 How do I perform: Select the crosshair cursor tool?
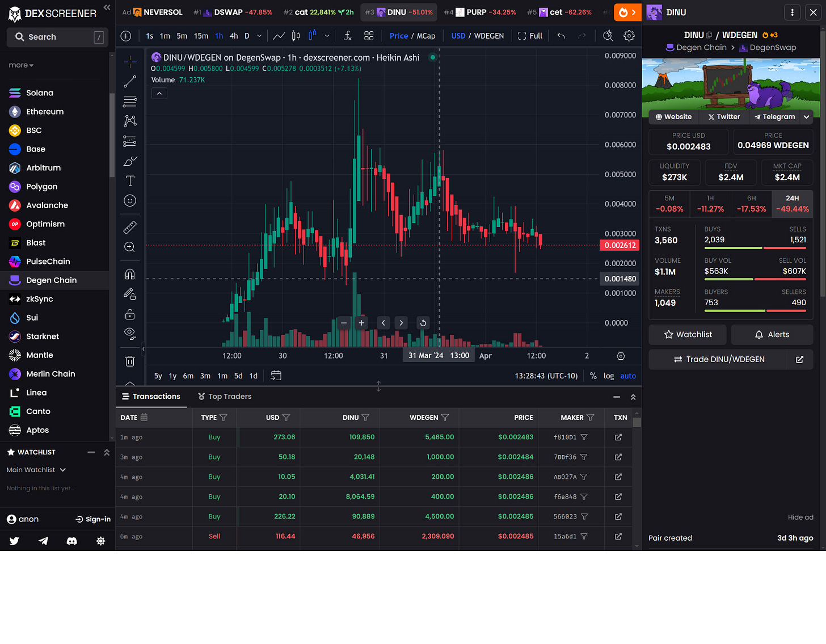pos(130,61)
